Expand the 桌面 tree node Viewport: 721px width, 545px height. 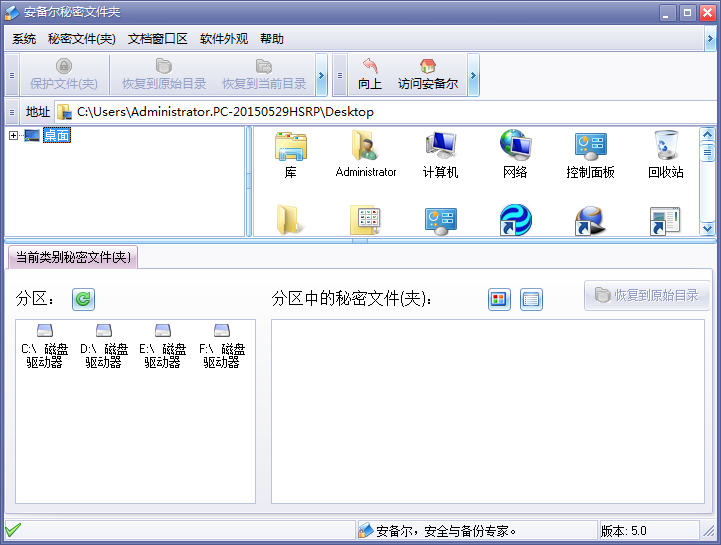coord(13,136)
